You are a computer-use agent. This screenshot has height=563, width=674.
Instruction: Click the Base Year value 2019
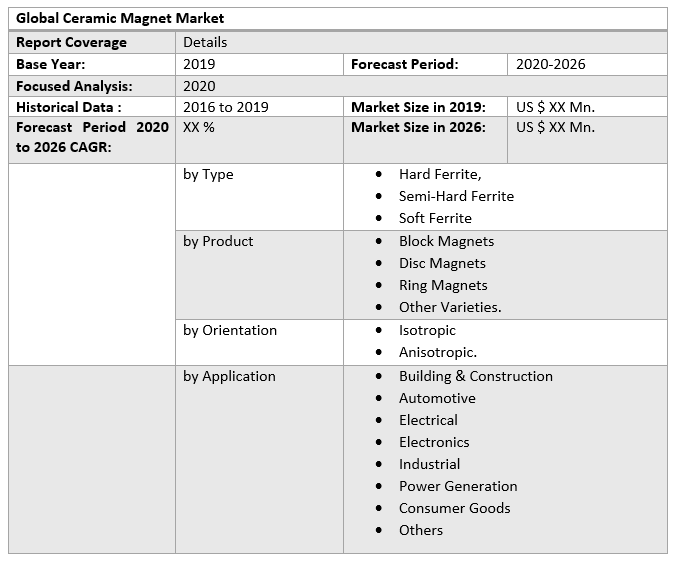pyautogui.click(x=199, y=64)
